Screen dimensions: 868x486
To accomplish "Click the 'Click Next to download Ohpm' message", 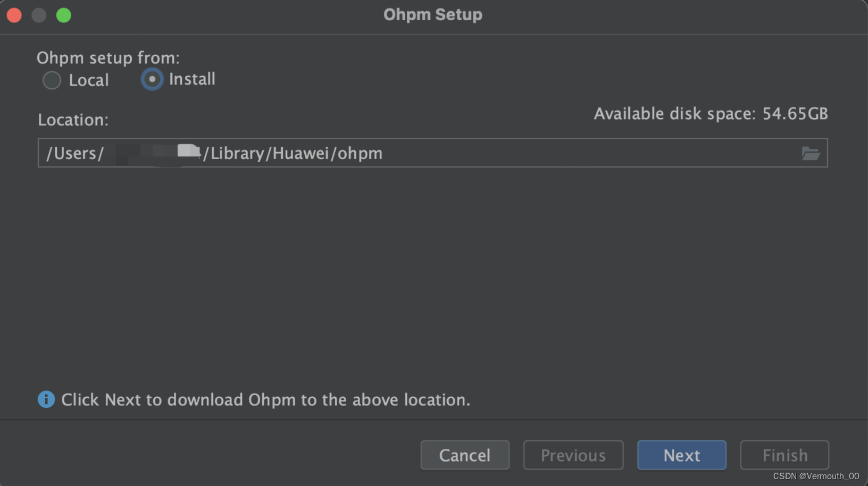I will point(265,399).
